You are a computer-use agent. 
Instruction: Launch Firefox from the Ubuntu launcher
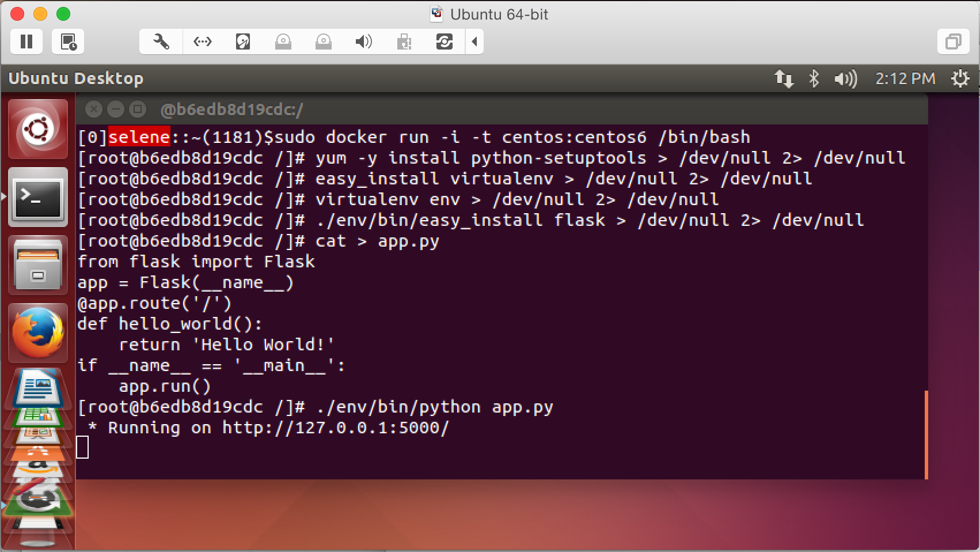click(x=37, y=333)
